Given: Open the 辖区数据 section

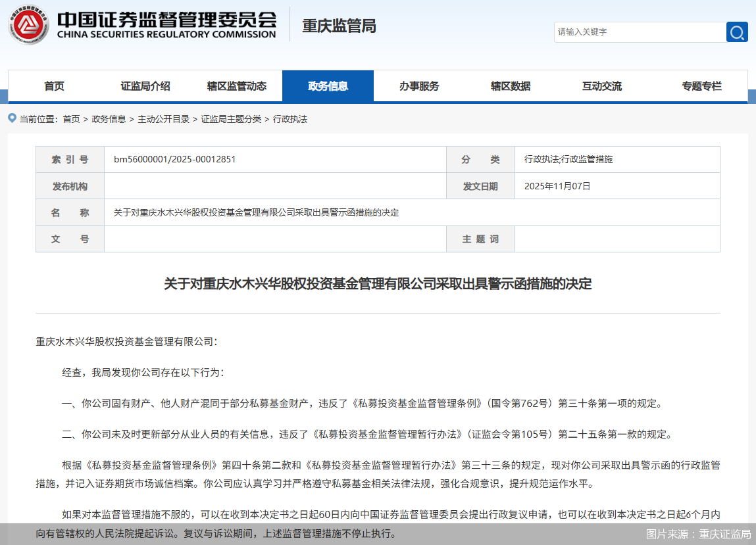Looking at the screenshot, I should 511,85.
